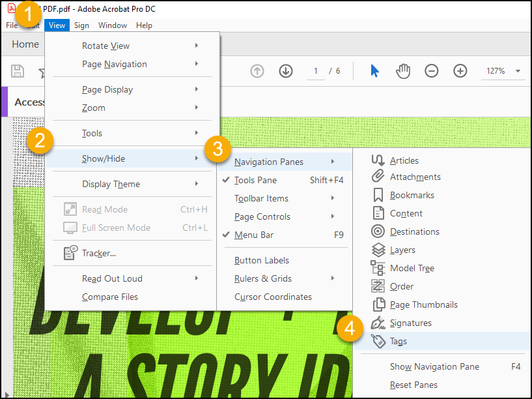
Task: Open the Bookmarks pane
Action: click(442, 195)
